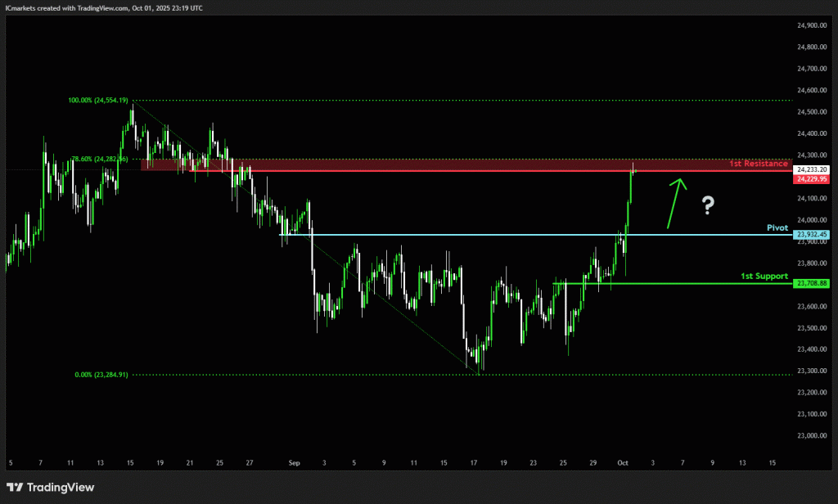Viewport: 838px width, 504px height.
Task: Click the red 24,229.95 price tag
Action: pyautogui.click(x=812, y=178)
